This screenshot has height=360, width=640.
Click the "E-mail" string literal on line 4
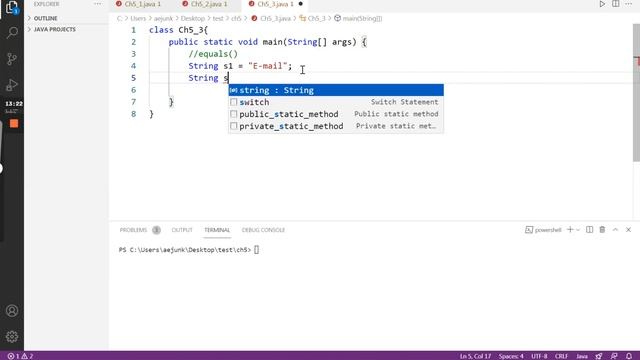point(267,66)
